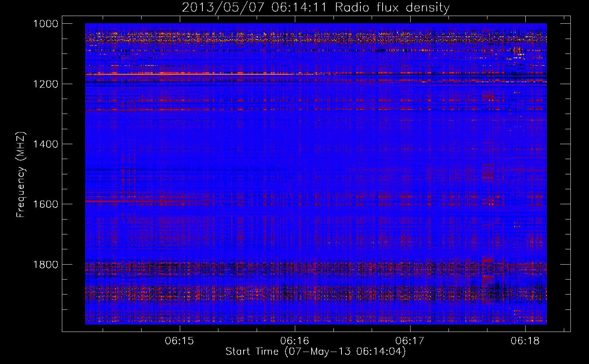The image size is (589, 364).
Task: Click the "Start Time (07-May-13 06:14:04)" axis title
Action: click(x=316, y=352)
